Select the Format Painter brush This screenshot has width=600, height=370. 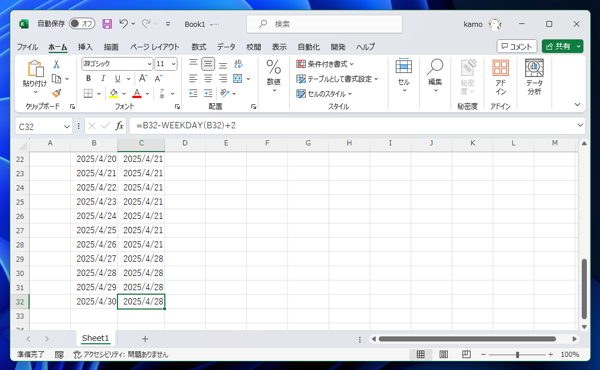(x=57, y=93)
